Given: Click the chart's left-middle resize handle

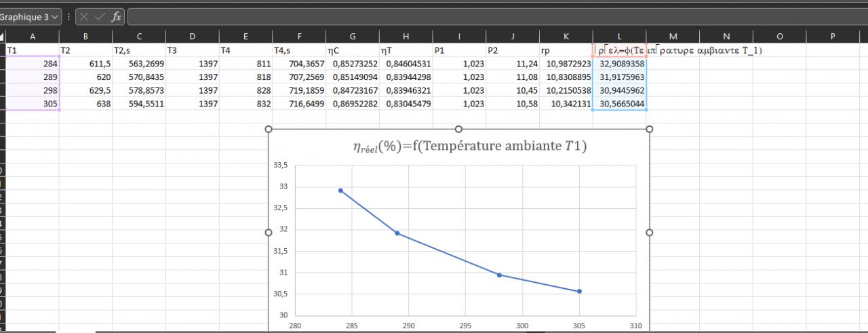Looking at the screenshot, I should tap(269, 233).
